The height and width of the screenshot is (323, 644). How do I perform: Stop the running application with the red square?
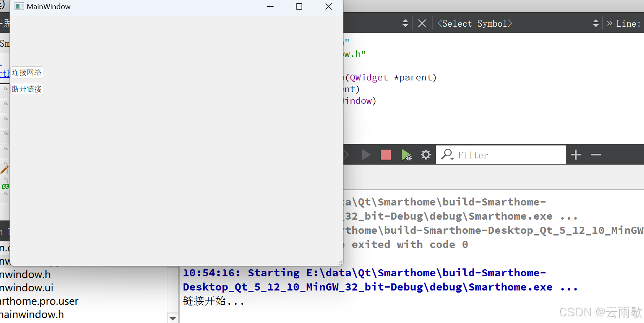(x=386, y=155)
